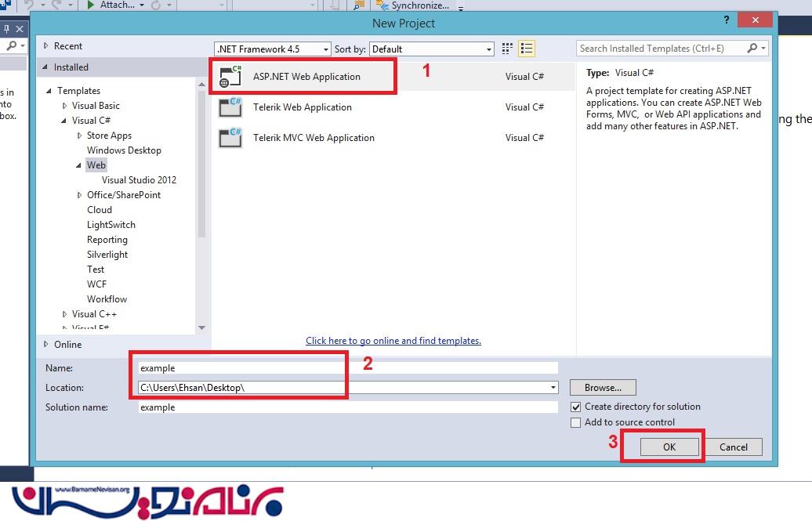812x521 pixels.
Task: Click the templates tree scrollbar thumb
Action: click(x=201, y=163)
